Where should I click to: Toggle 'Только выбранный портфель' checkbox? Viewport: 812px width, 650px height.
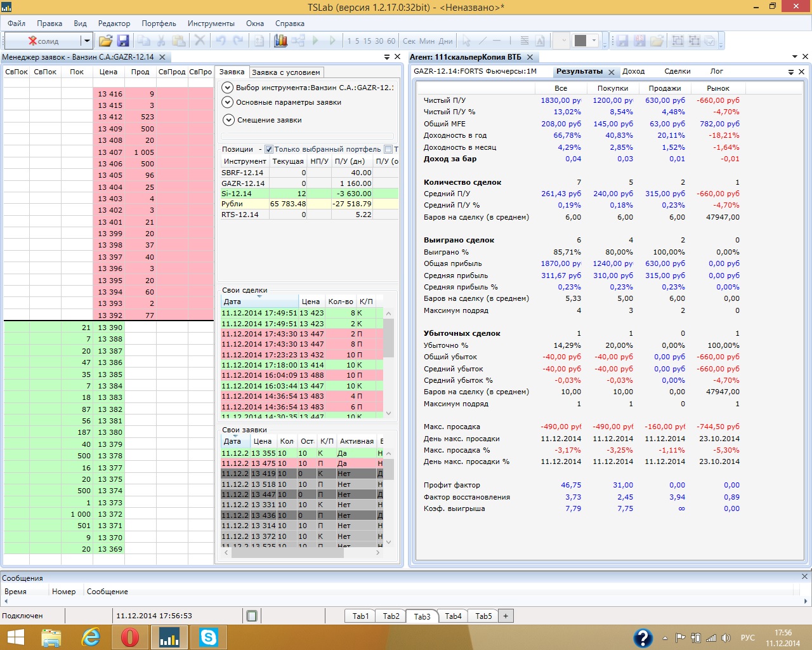point(269,149)
